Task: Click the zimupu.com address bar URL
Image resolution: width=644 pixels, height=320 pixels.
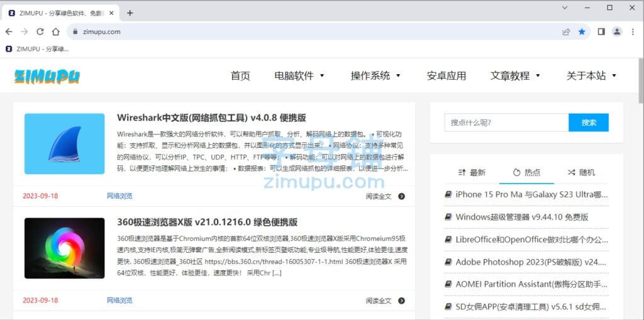Action: coord(101,31)
